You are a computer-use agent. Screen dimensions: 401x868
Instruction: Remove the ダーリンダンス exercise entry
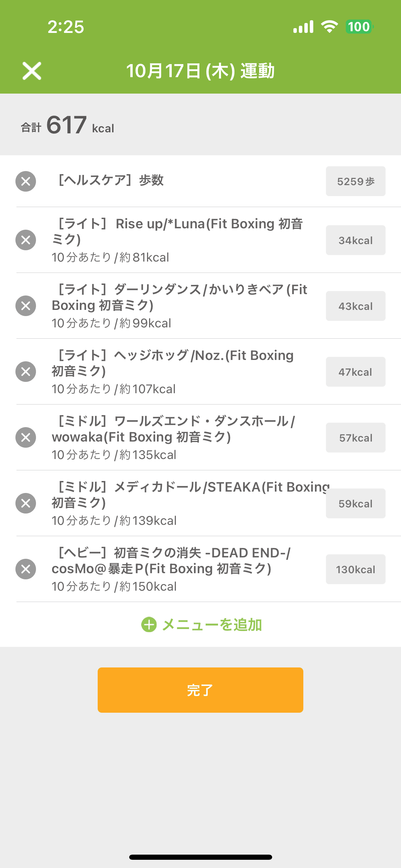pos(26,306)
